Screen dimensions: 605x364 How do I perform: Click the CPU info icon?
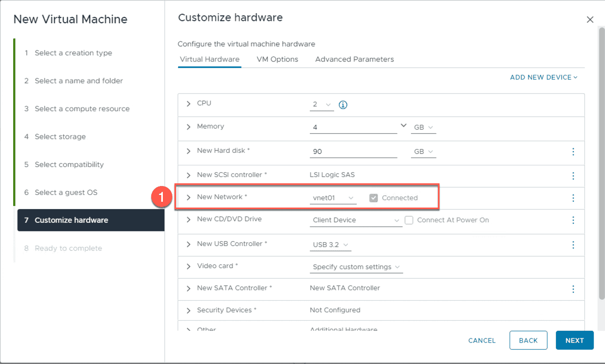coord(343,105)
